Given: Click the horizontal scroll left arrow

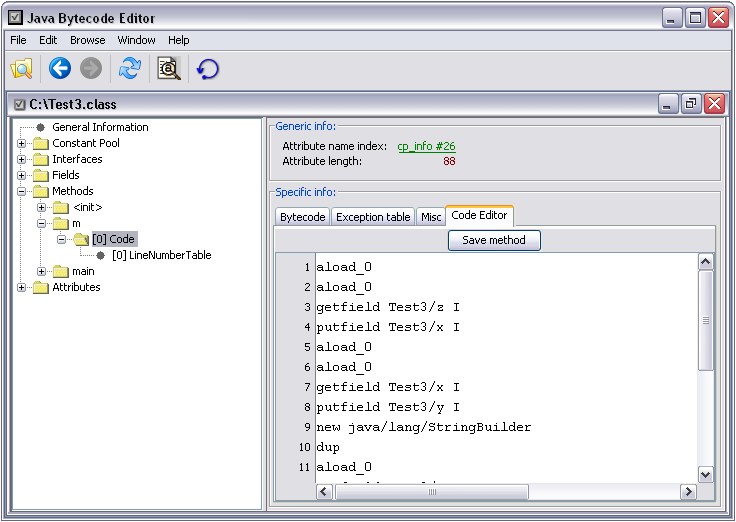Looking at the screenshot, I should pyautogui.click(x=324, y=492).
